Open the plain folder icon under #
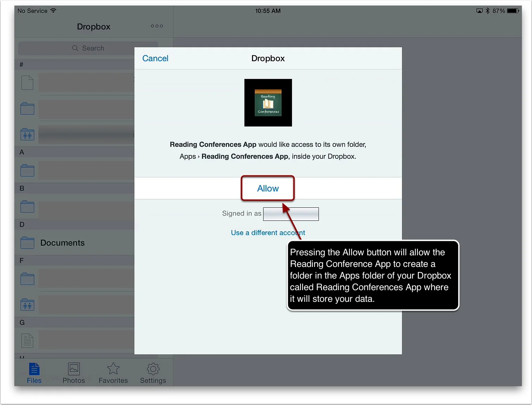532x405 pixels. [27, 109]
